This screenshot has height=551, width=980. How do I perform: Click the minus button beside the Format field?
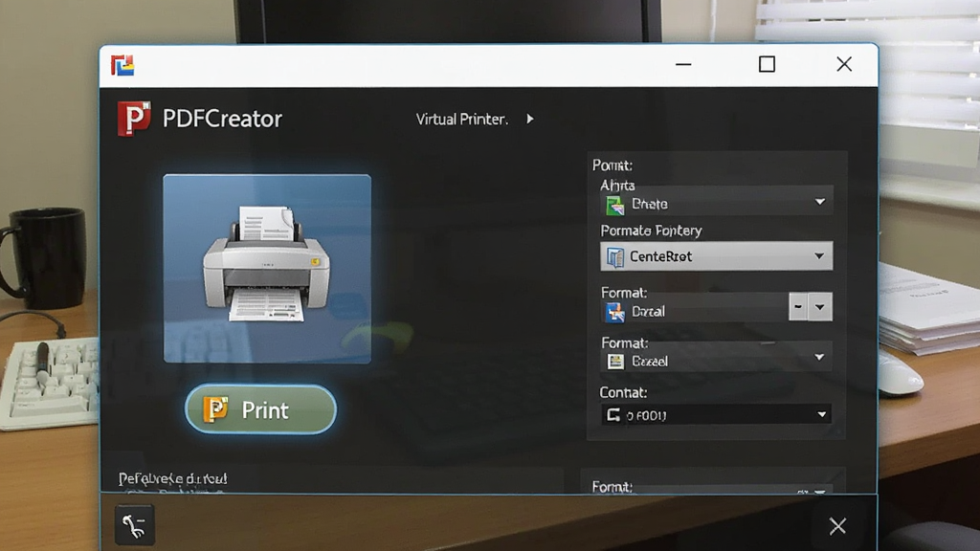click(798, 307)
